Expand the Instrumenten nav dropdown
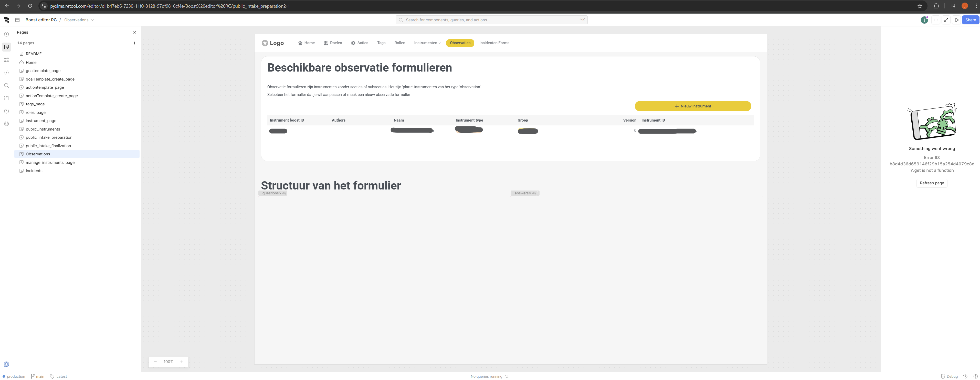This screenshot has height=380, width=980. [427, 43]
